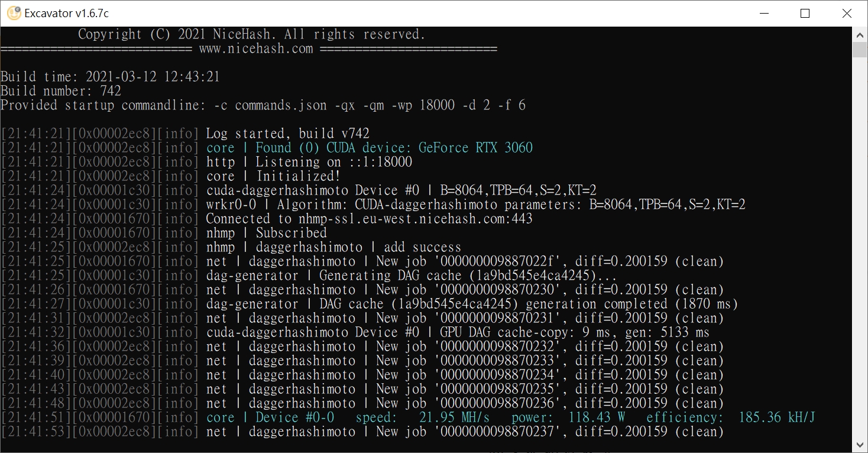Click the scrollbar up arrow

(x=860, y=34)
